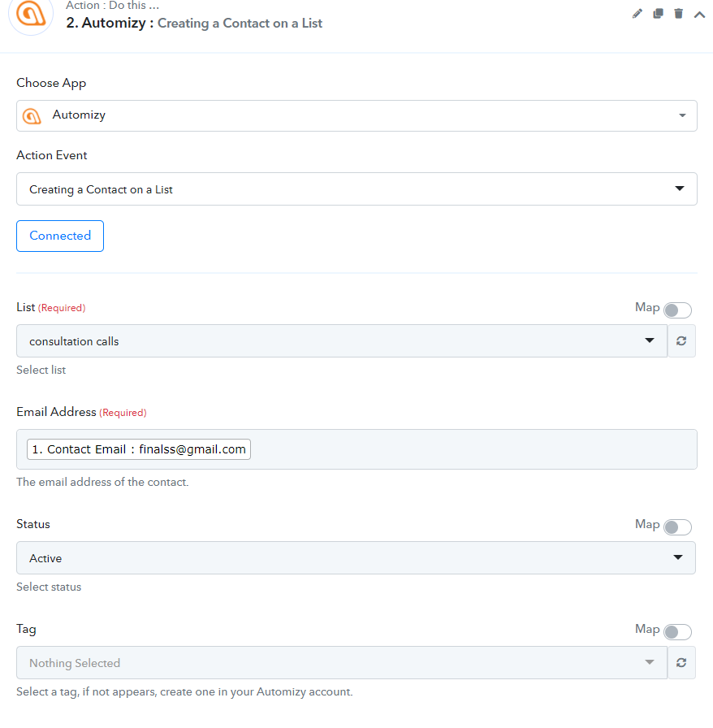The image size is (713, 728).
Task: Click inside the Email Address field
Action: 356,449
